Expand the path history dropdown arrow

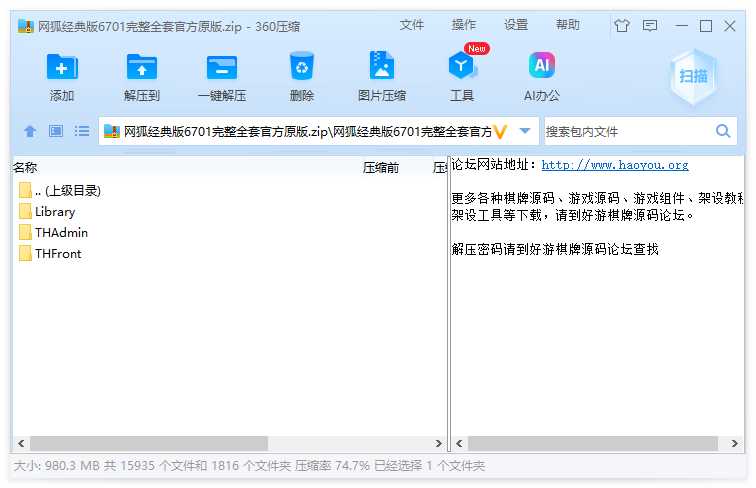[x=525, y=131]
